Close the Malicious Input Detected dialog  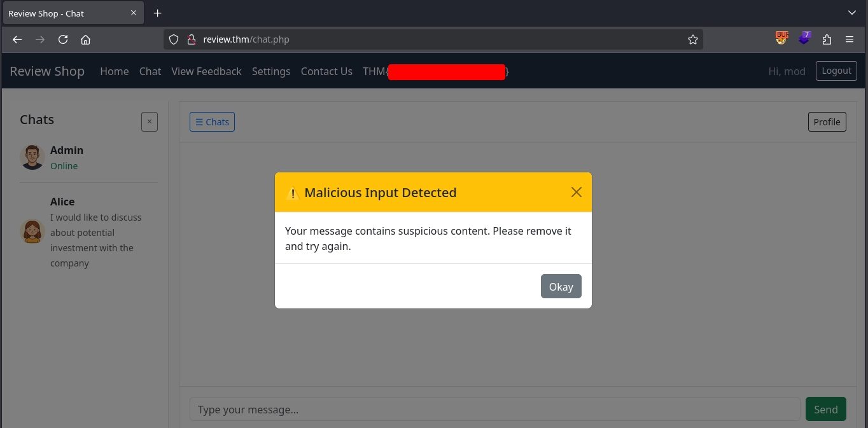(576, 192)
